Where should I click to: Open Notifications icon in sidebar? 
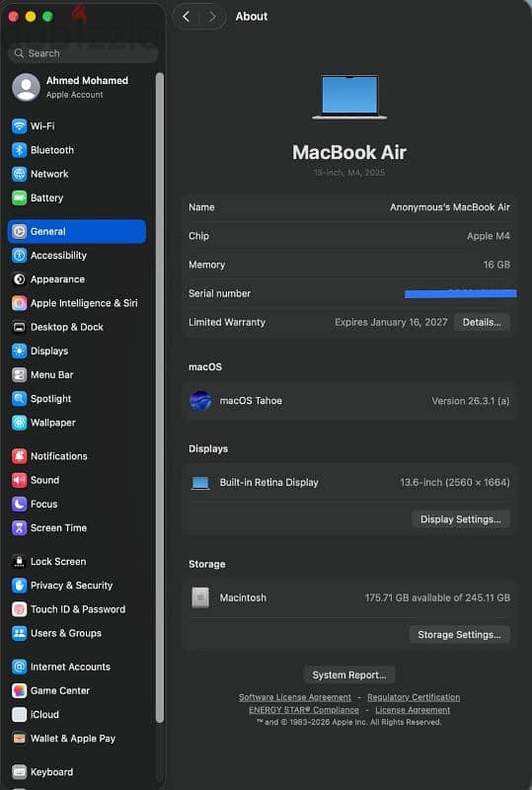(x=19, y=456)
